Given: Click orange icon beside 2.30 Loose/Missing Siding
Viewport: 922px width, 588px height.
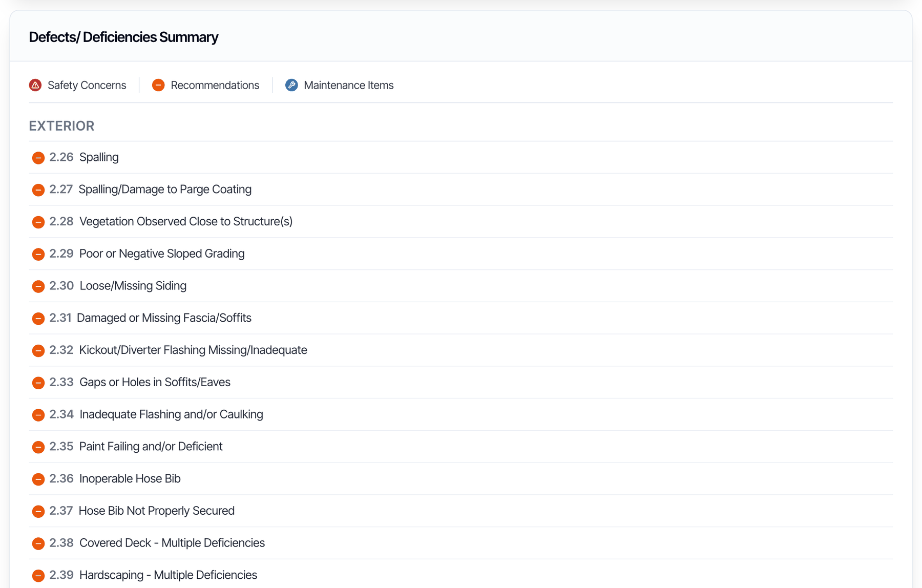Looking at the screenshot, I should click(x=38, y=286).
